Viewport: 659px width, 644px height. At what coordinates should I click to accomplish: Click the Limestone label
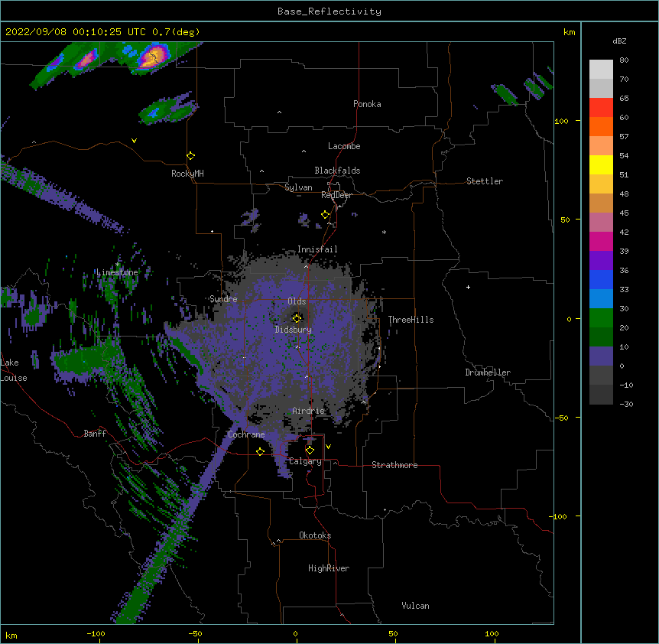tap(117, 272)
